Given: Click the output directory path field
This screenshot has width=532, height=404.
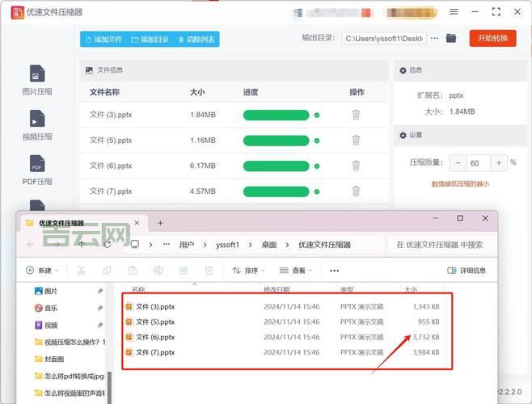Looking at the screenshot, I should (x=384, y=39).
